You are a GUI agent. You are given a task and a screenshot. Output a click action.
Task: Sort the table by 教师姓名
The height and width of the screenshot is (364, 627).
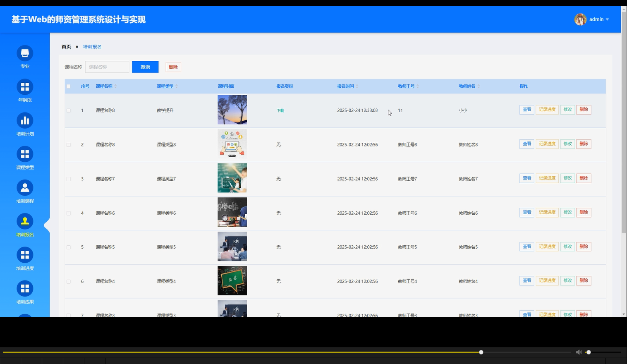click(479, 86)
